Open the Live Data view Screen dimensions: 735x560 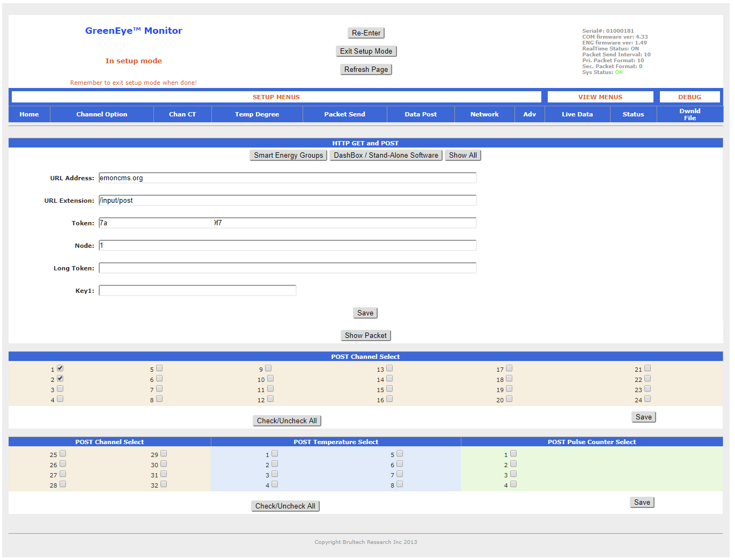577,114
